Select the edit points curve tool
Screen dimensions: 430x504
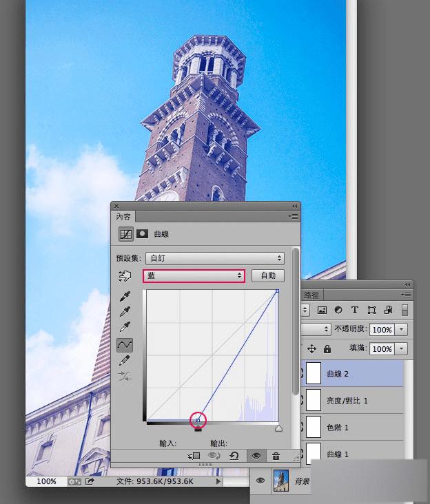pos(125,345)
